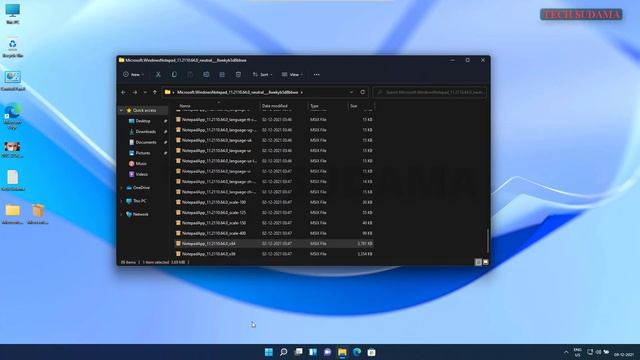This screenshot has width=640, height=360.
Task: Open the See more (three dots) menu
Action: (x=317, y=75)
